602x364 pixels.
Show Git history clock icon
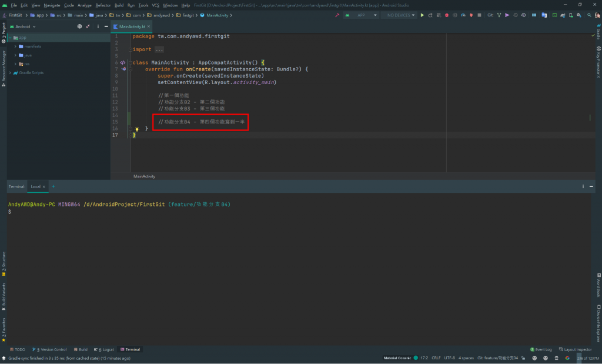click(515, 15)
